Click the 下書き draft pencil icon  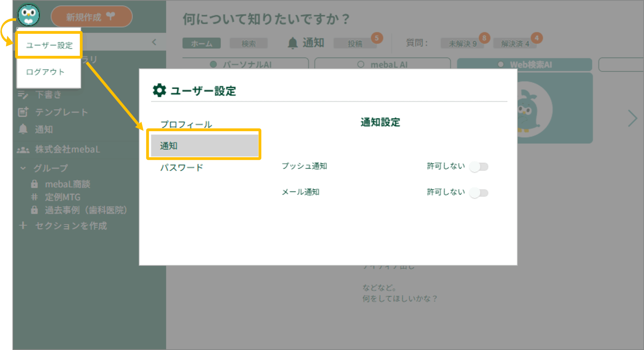(23, 95)
